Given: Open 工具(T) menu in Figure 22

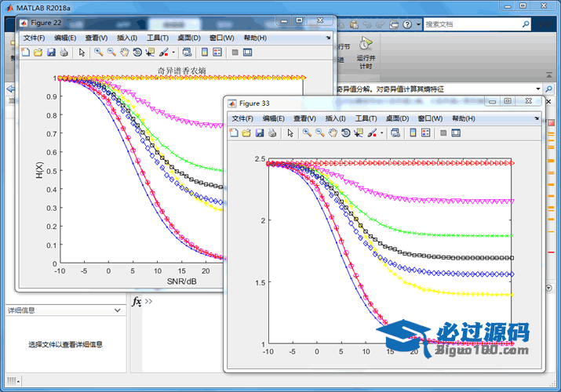Looking at the screenshot, I should (x=158, y=38).
